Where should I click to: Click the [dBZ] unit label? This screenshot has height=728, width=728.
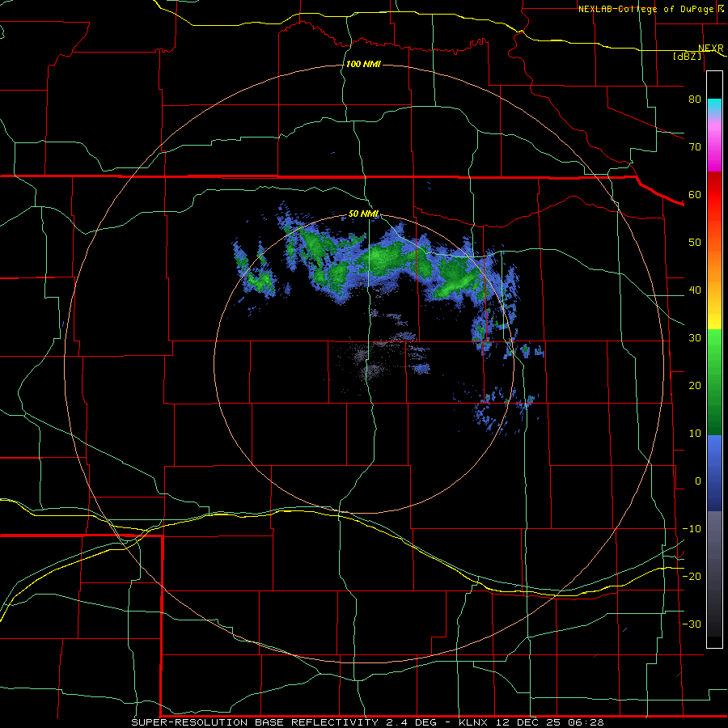pos(687,56)
